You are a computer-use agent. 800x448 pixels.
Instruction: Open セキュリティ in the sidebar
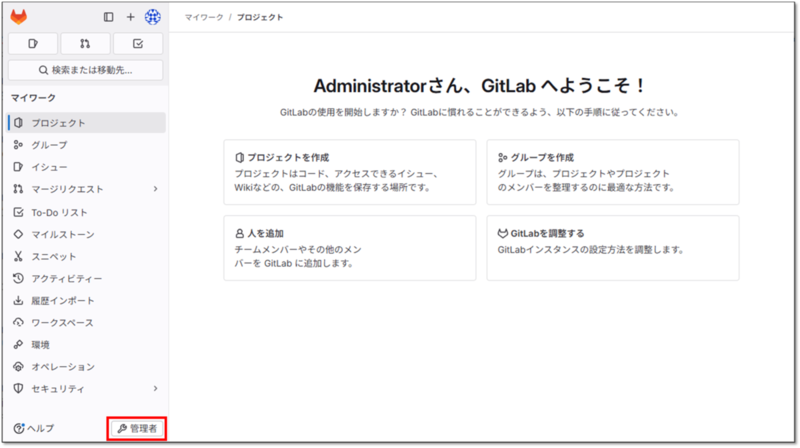87,389
